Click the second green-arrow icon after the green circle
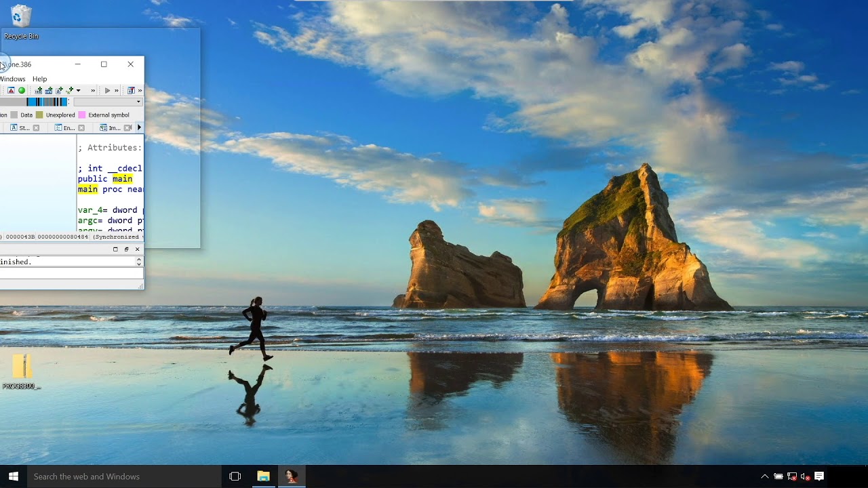 49,90
